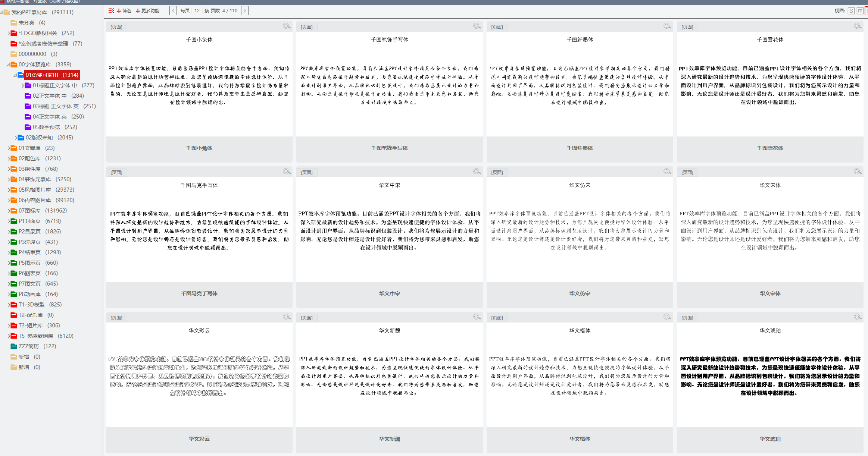Open the 华文仿宋 font preview thumbnail
The width and height of the screenshot is (868, 456).
pos(580,229)
